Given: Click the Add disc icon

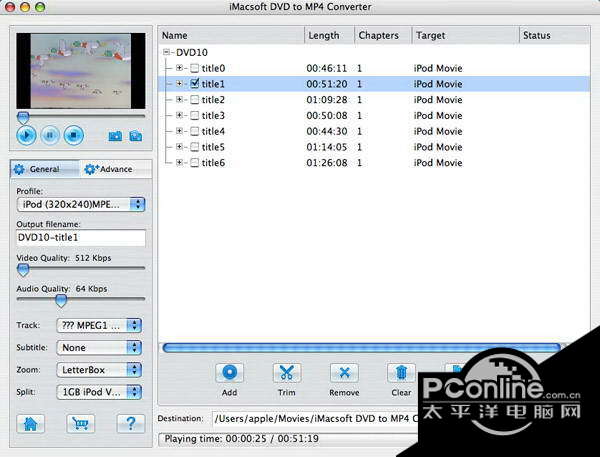Looking at the screenshot, I should tap(229, 373).
